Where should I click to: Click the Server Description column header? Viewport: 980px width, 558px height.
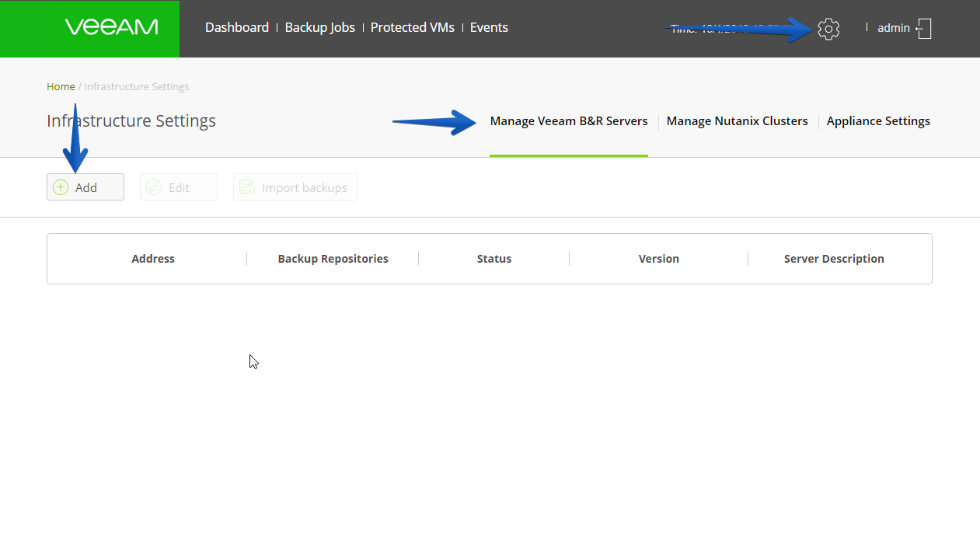point(834,259)
